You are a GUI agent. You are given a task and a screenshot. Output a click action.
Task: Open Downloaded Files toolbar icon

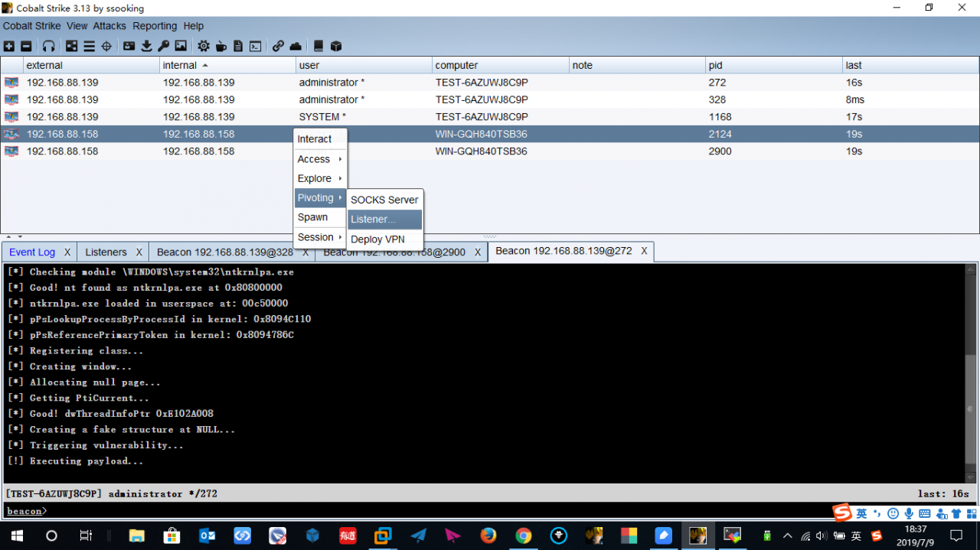pos(146,46)
